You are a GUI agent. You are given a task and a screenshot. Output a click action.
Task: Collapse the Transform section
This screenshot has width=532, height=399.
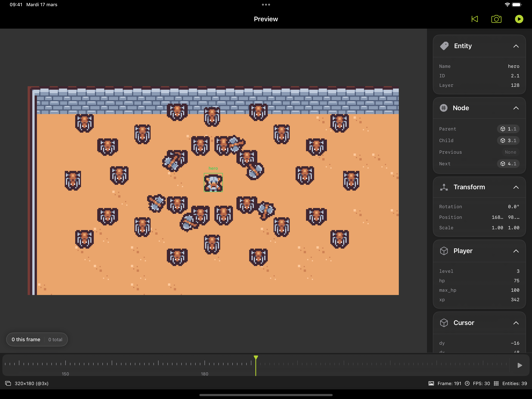[516, 187]
